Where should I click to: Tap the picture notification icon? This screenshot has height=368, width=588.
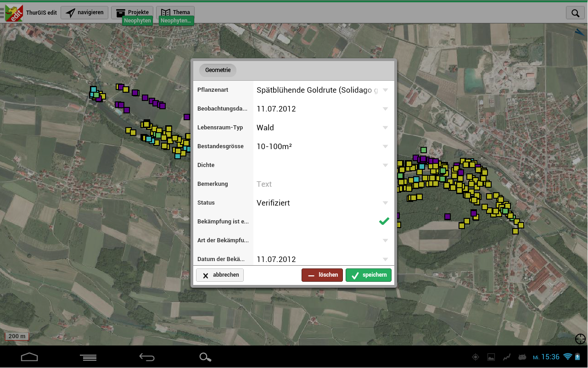pyautogui.click(x=491, y=357)
